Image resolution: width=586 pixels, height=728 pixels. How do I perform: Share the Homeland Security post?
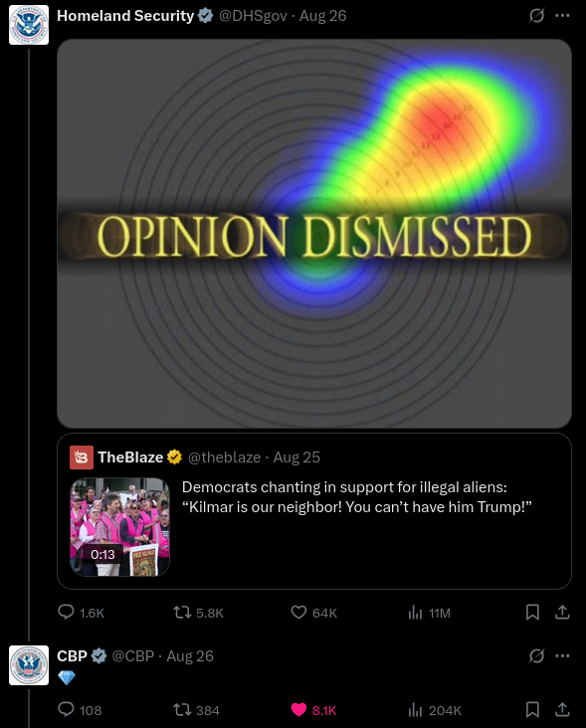562,613
